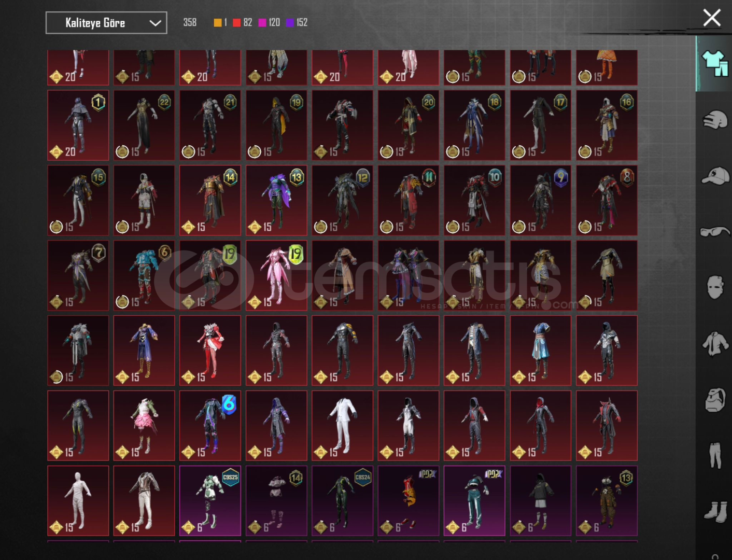This screenshot has width=732, height=560.
Task: Select the outfit with badge 7
Action: pyautogui.click(x=78, y=275)
